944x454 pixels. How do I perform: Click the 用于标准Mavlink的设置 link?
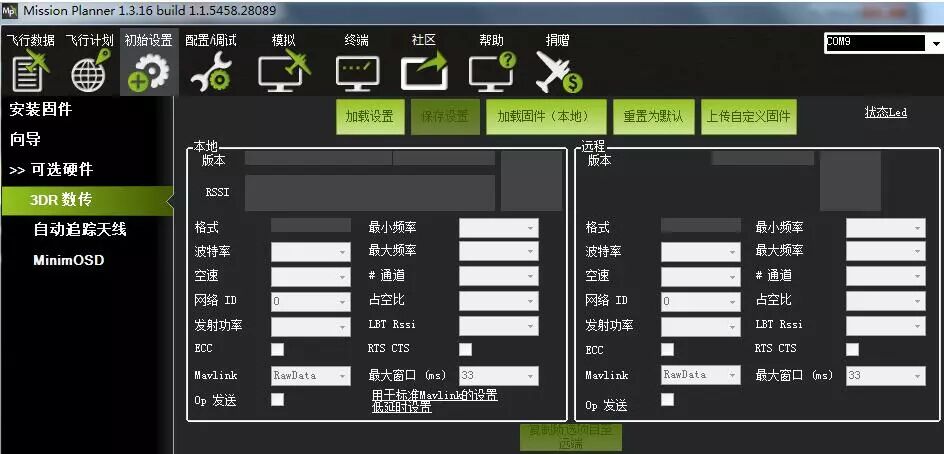tap(435, 396)
